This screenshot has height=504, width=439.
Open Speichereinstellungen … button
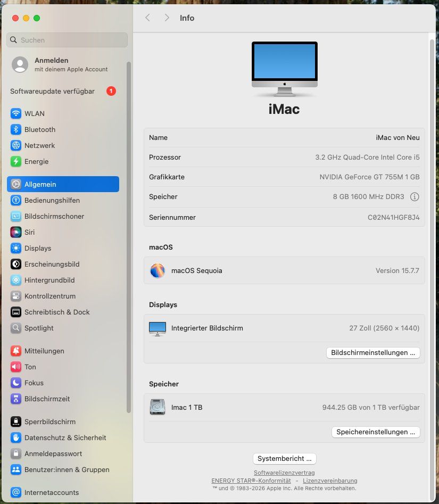(x=376, y=432)
